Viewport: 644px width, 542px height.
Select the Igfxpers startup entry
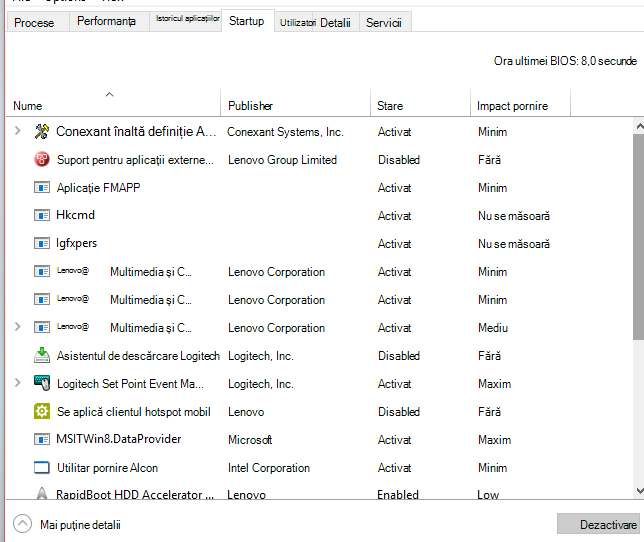(x=76, y=243)
